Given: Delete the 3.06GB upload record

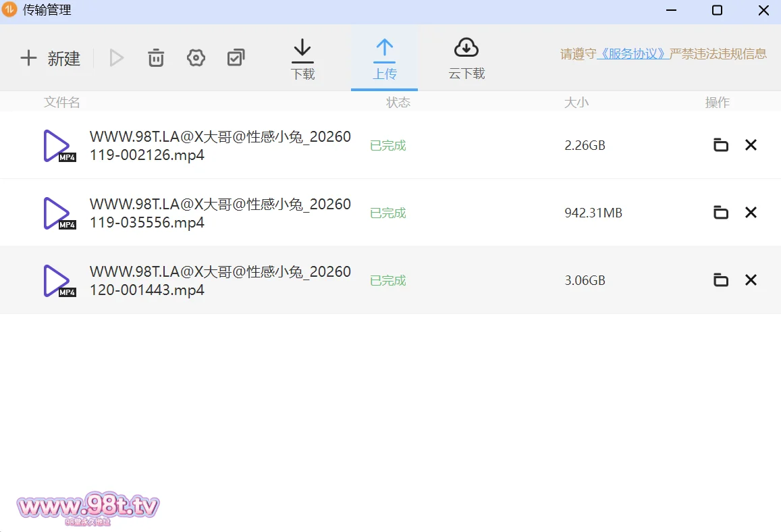Looking at the screenshot, I should [751, 280].
